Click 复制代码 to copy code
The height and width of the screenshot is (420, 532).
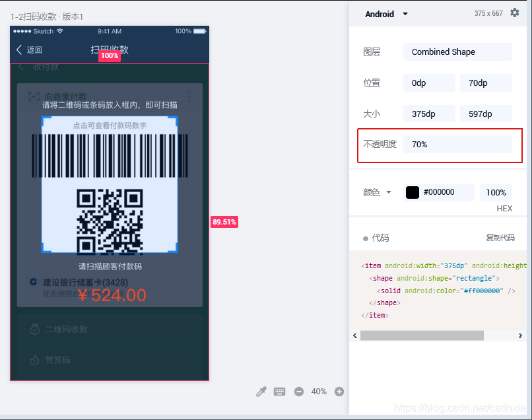[500, 238]
